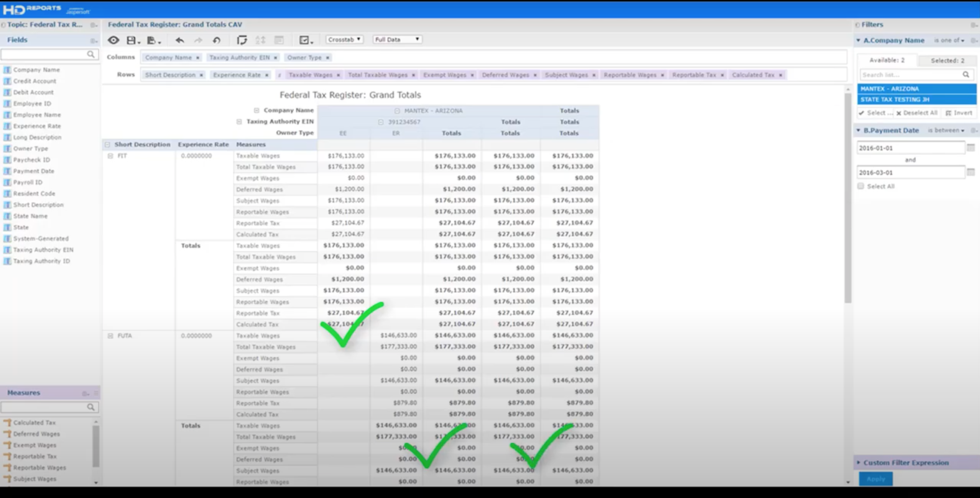
Task: Collapse the MANTEX - ARIZONA column group
Action: pos(397,111)
